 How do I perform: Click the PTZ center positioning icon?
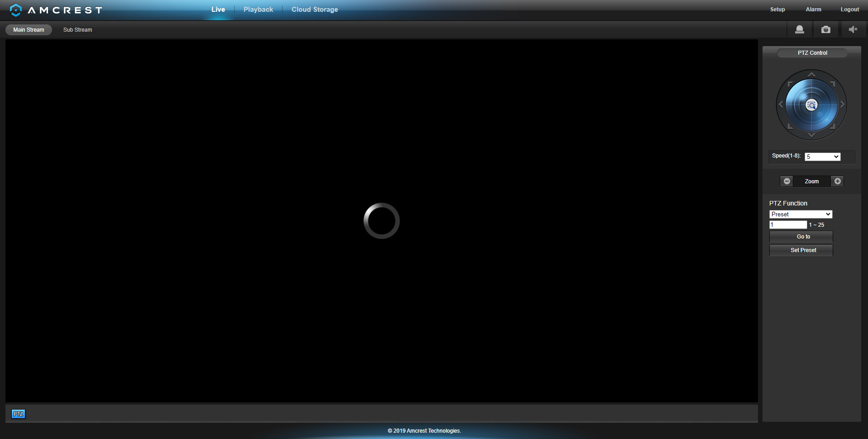click(x=811, y=105)
